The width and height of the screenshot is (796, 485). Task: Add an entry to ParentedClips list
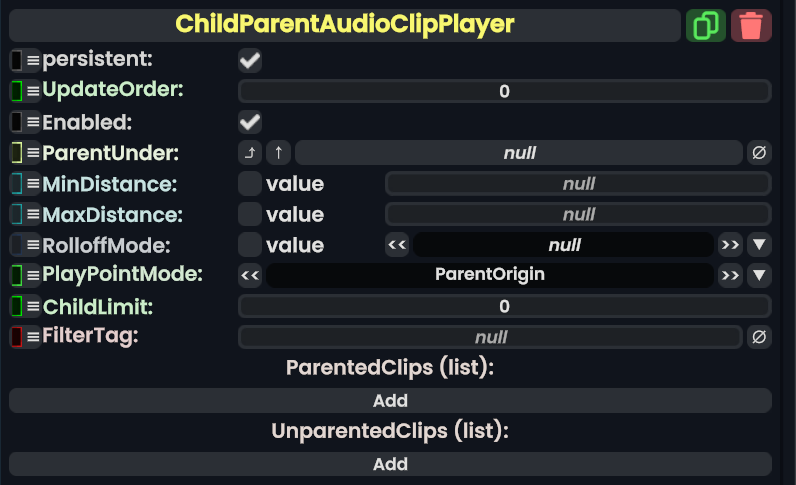click(x=390, y=401)
